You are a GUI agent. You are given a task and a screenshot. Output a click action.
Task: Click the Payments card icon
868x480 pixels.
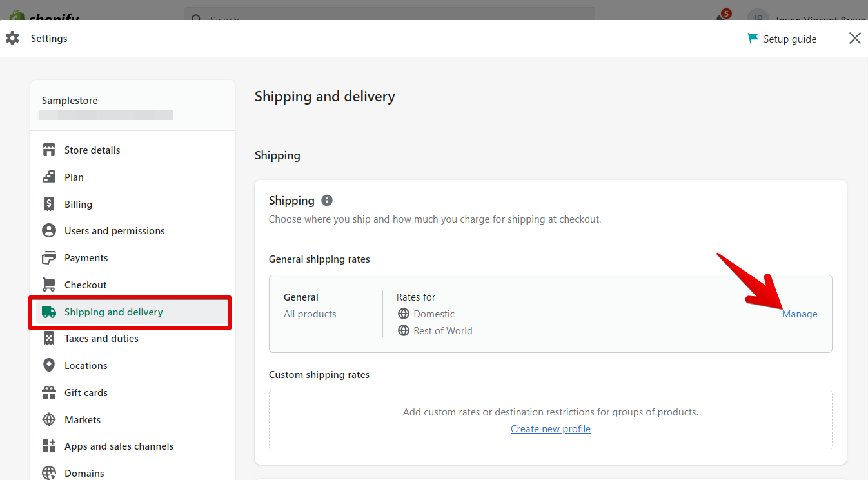(x=49, y=258)
